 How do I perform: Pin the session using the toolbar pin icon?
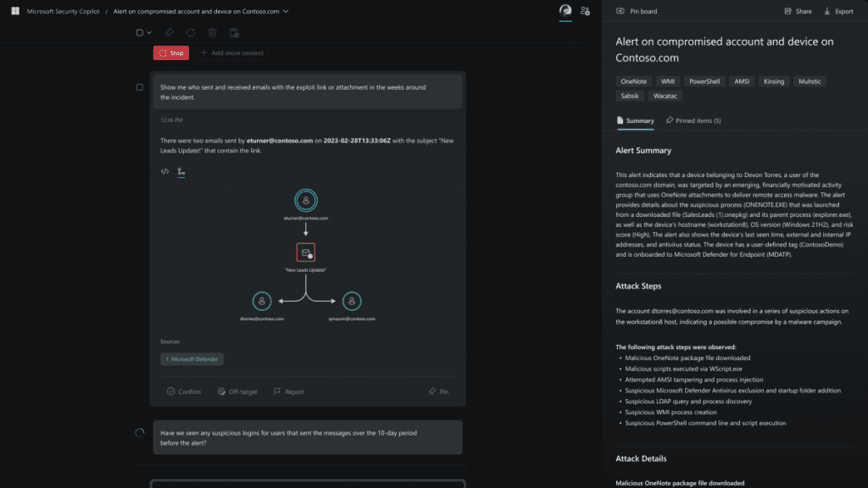click(x=169, y=32)
